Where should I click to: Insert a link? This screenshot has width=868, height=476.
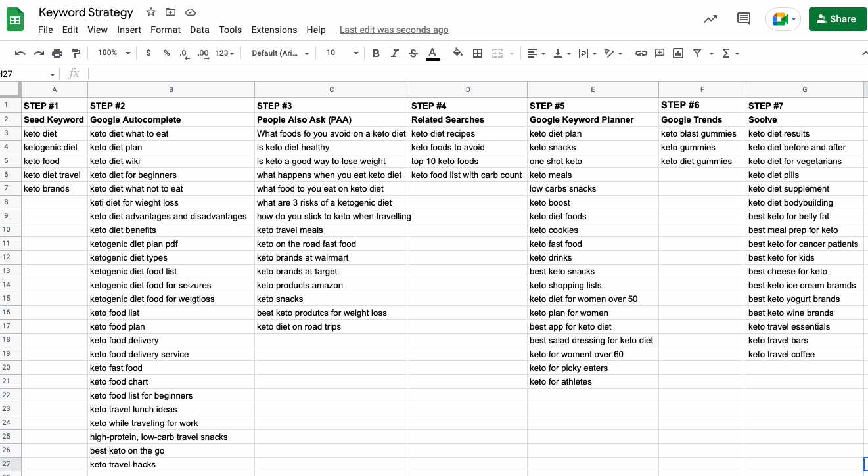[x=641, y=53]
